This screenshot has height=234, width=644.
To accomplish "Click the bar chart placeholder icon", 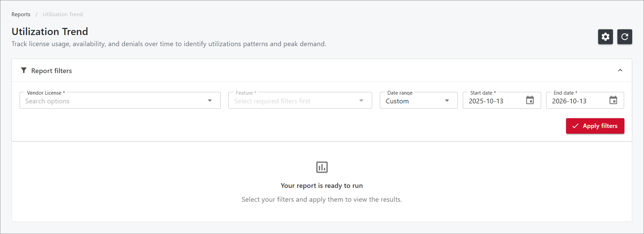I will pyautogui.click(x=322, y=167).
